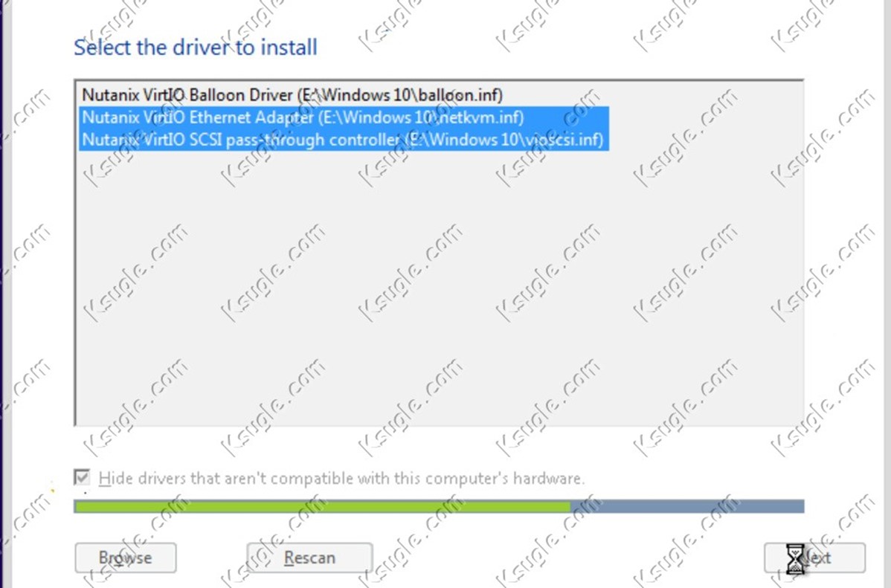Select the Nutanix VirtIO Balloon Driver entry
This screenshot has height=588, width=891.
(292, 95)
